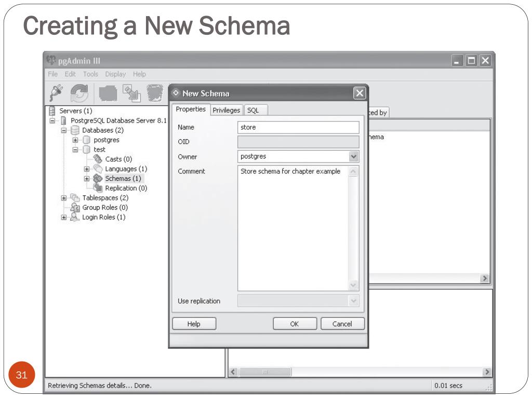The height and width of the screenshot is (399, 532).
Task: Click the Languages (1) icon
Action: point(98,169)
